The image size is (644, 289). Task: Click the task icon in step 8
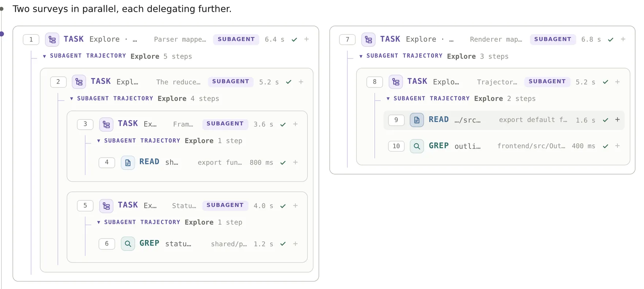point(396,82)
